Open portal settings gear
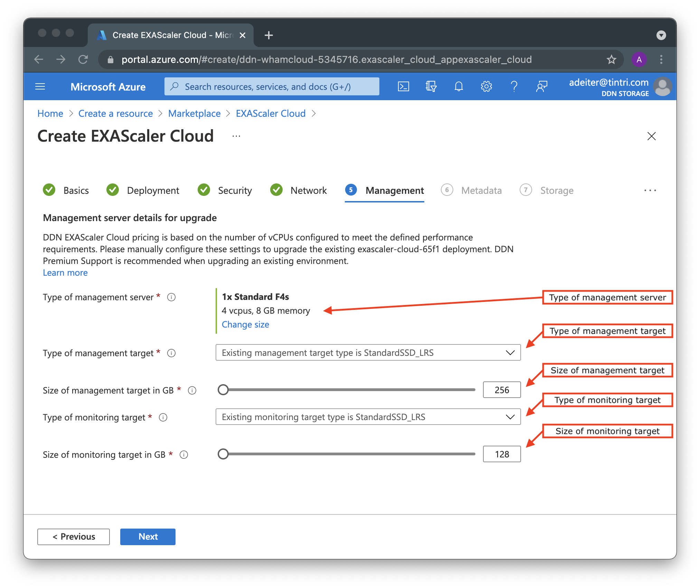The image size is (700, 588). 486,86
